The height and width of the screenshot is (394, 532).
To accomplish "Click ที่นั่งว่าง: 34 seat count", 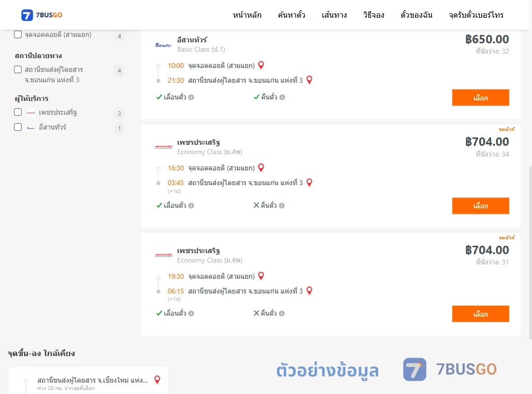I will pyautogui.click(x=492, y=154).
